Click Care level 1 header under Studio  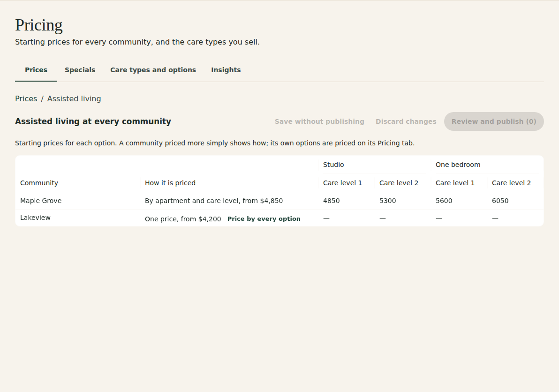click(342, 183)
